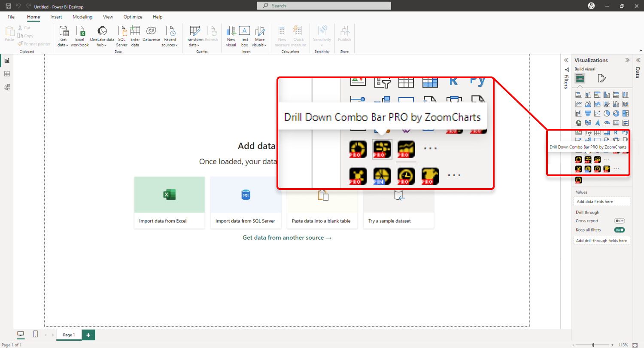Zoom out with the minus button
The width and height of the screenshot is (644, 348).
coord(573,345)
